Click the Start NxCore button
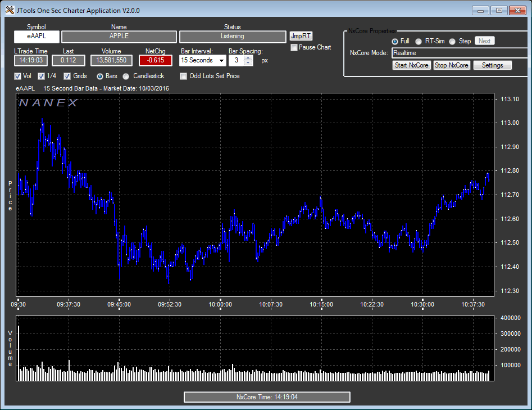This screenshot has width=532, height=410. click(412, 65)
